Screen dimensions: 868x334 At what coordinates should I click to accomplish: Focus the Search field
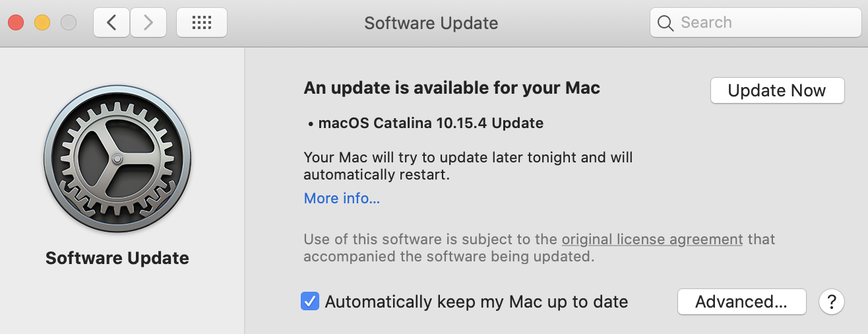pyautogui.click(x=755, y=23)
